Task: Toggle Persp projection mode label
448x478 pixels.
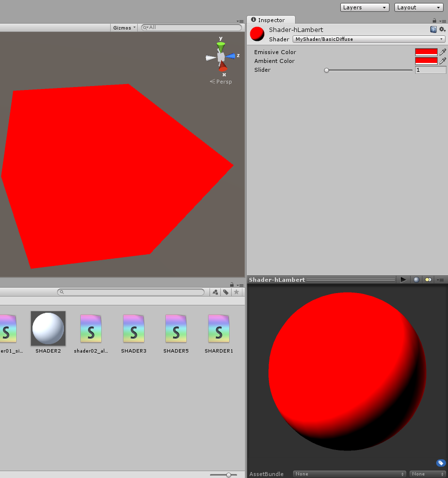Action: pos(221,82)
